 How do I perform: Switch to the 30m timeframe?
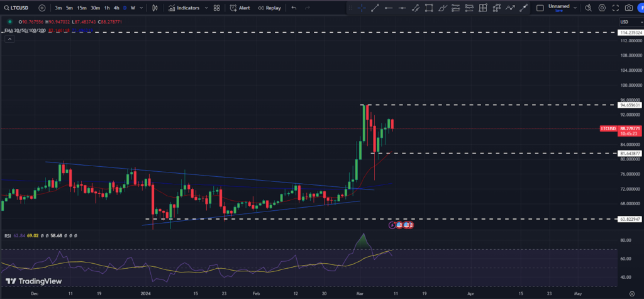[x=96, y=8]
